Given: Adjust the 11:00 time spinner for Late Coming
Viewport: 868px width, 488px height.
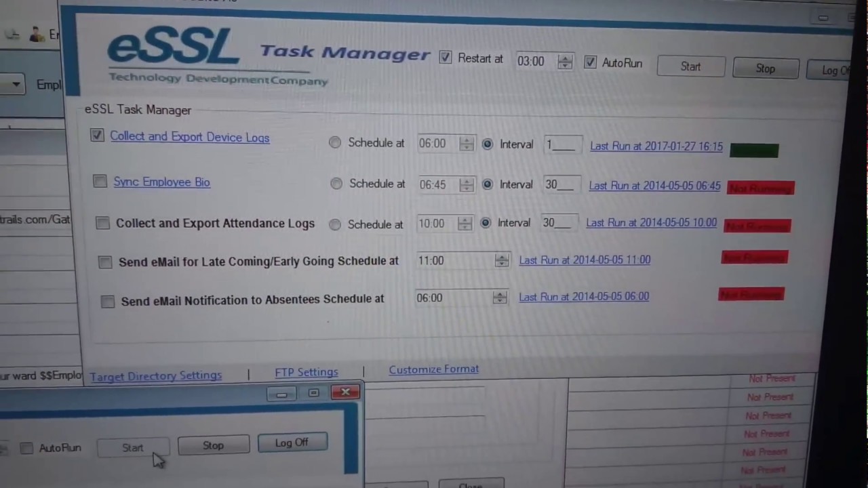Looking at the screenshot, I should click(502, 260).
